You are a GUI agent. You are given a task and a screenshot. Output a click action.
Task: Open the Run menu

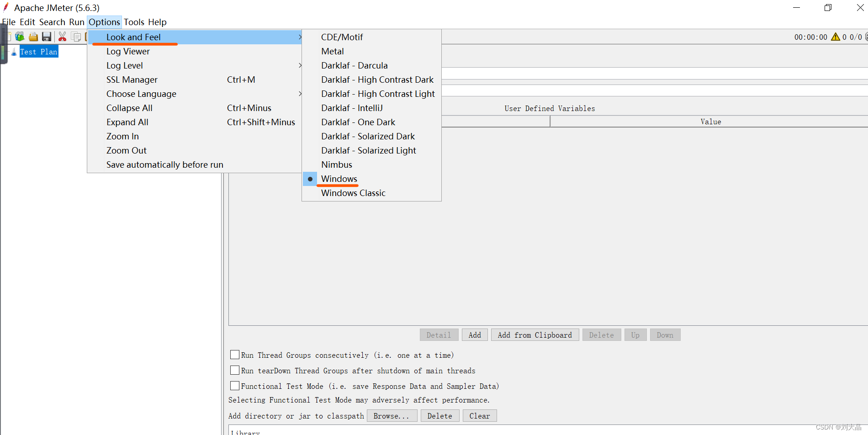click(77, 22)
